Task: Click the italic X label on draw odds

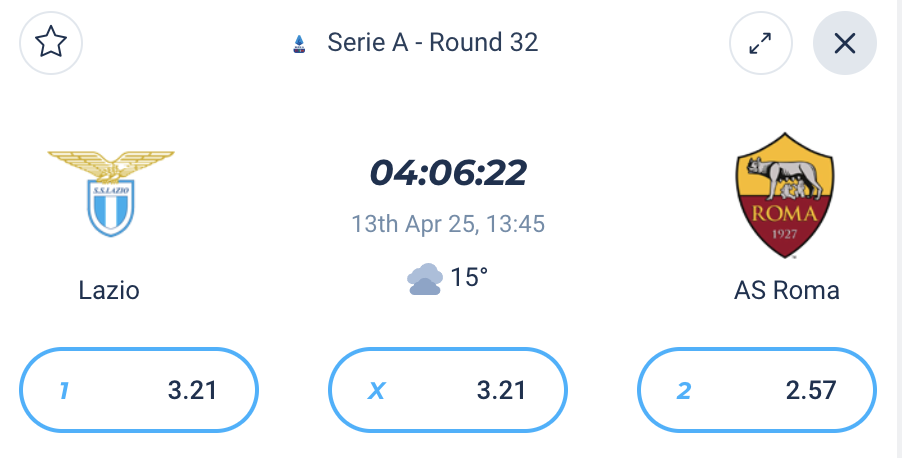Action: click(x=376, y=391)
